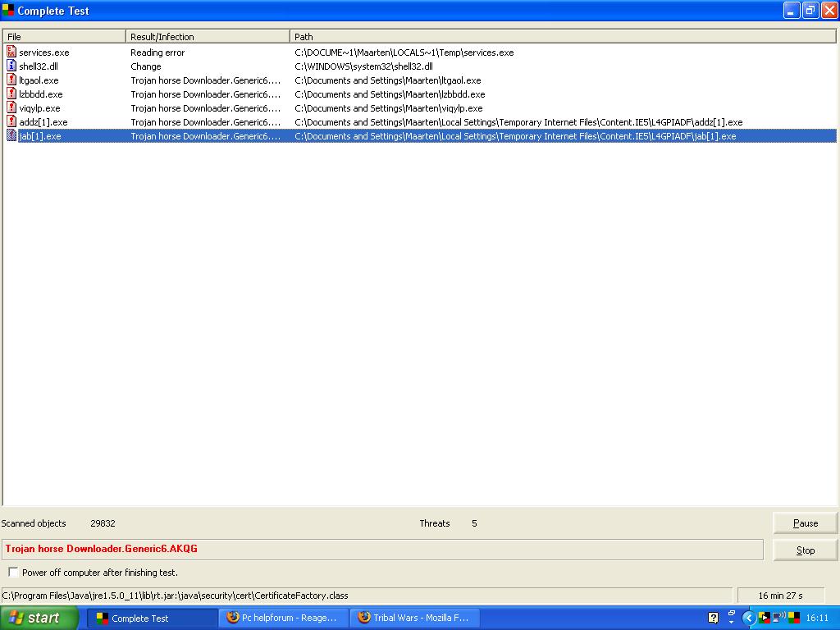Click the 'Complete Test' window title text
The height and width of the screenshot is (630, 840).
click(x=53, y=11)
